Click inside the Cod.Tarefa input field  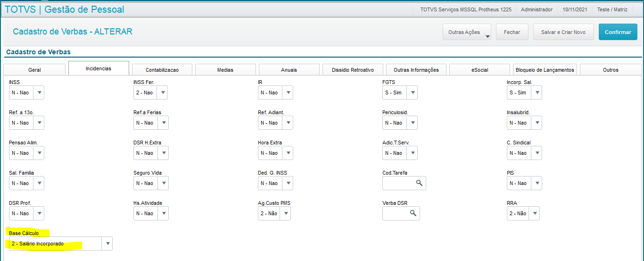click(x=404, y=183)
